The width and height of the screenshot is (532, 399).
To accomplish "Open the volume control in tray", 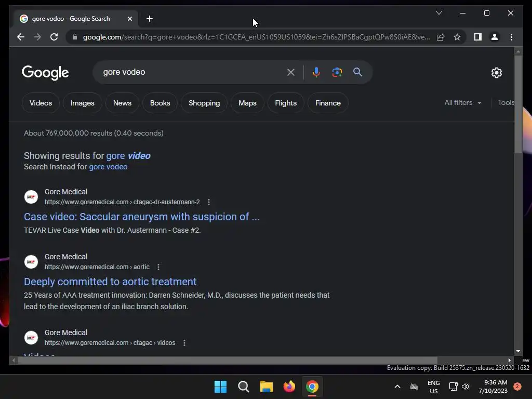I will pos(465,387).
